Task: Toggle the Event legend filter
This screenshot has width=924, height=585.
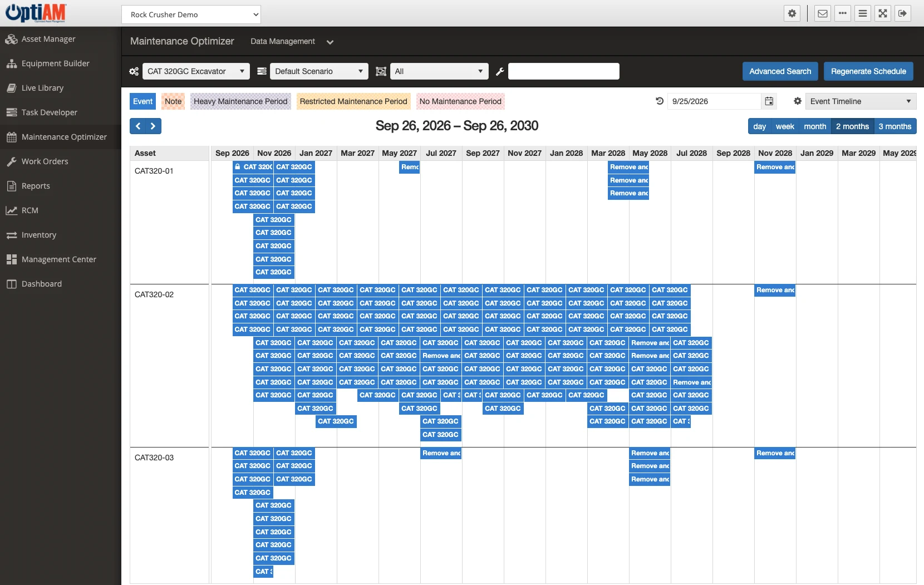Action: [142, 101]
